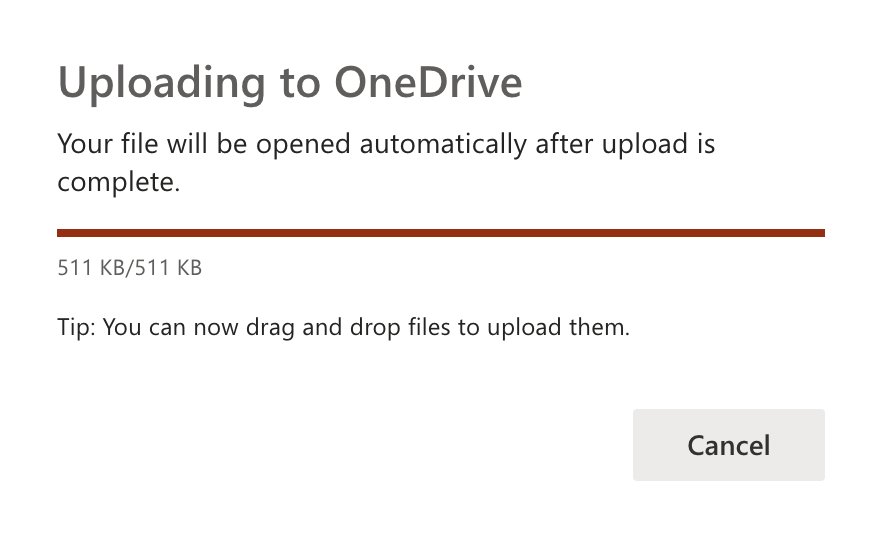This screenshot has width=886, height=533.
Task: Click the first "511 KB" uploaded value
Action: point(91,268)
